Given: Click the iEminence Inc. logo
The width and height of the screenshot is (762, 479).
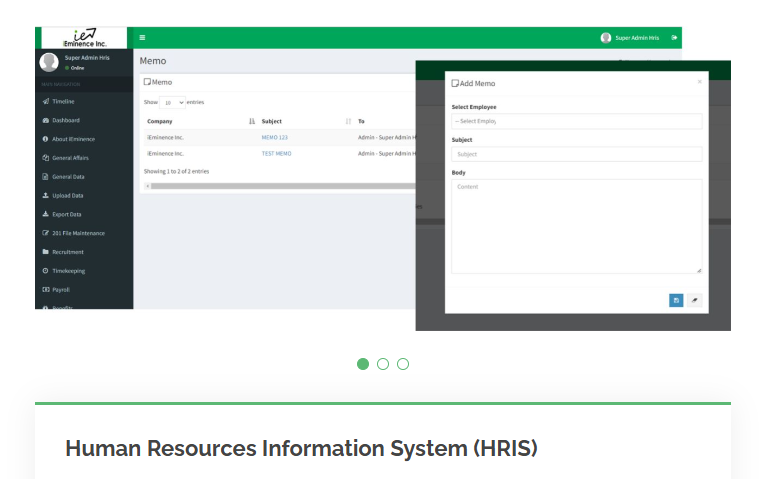Looking at the screenshot, I should pyautogui.click(x=85, y=37).
